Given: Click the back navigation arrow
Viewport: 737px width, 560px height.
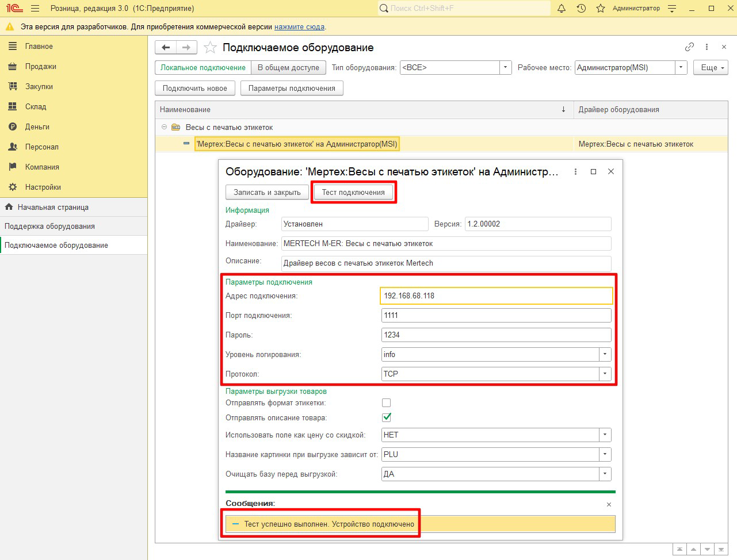Looking at the screenshot, I should coord(166,48).
